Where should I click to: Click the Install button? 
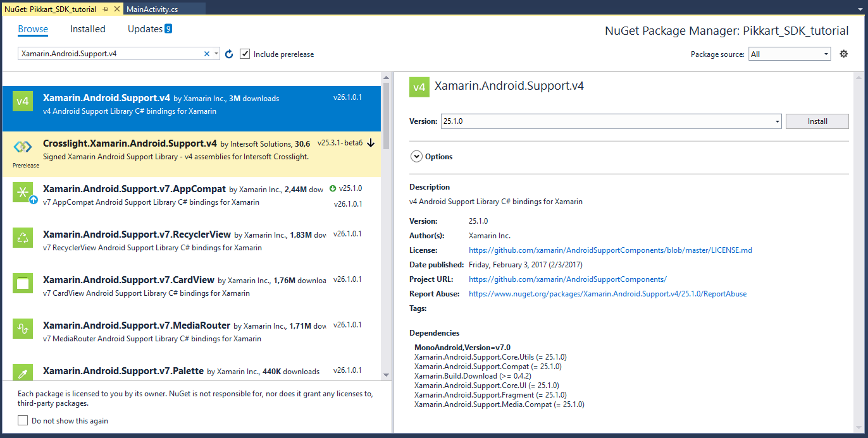pyautogui.click(x=817, y=121)
